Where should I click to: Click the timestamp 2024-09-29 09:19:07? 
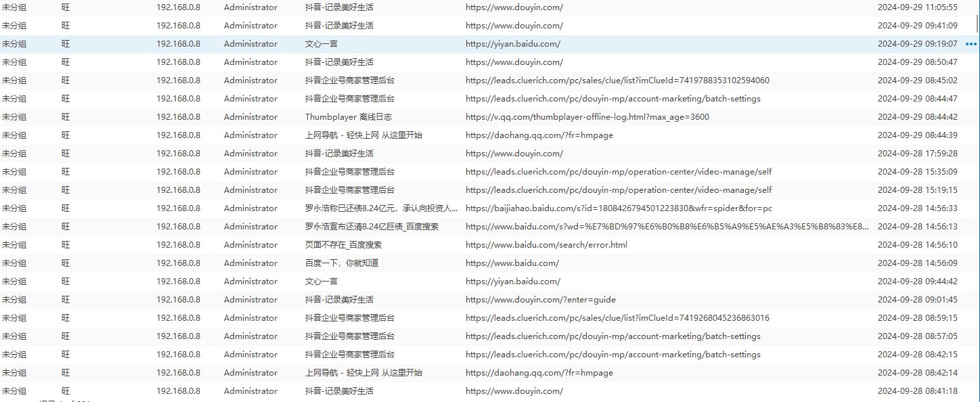(x=917, y=44)
